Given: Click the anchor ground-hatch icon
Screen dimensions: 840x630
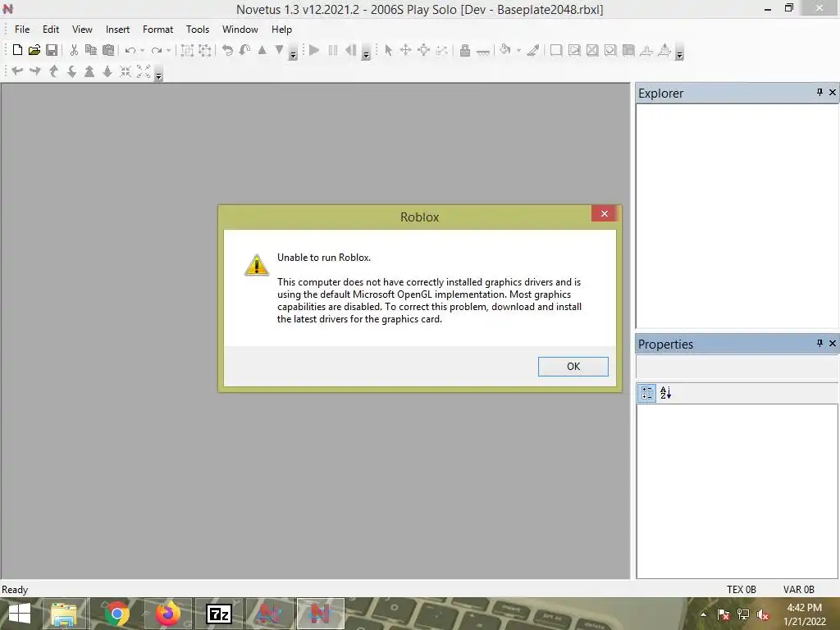Looking at the screenshot, I should click(483, 52).
